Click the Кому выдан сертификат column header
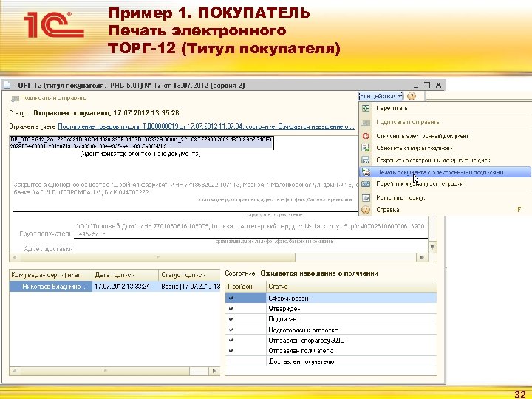The width and height of the screenshot is (532, 399). (x=50, y=275)
